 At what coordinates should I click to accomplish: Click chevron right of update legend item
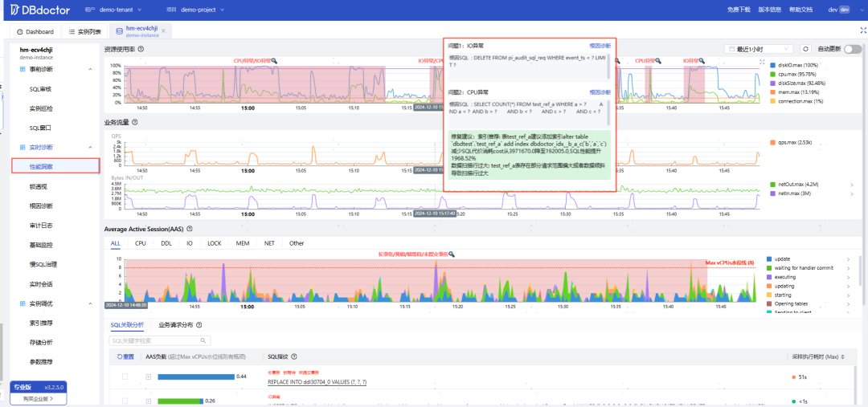(848, 258)
